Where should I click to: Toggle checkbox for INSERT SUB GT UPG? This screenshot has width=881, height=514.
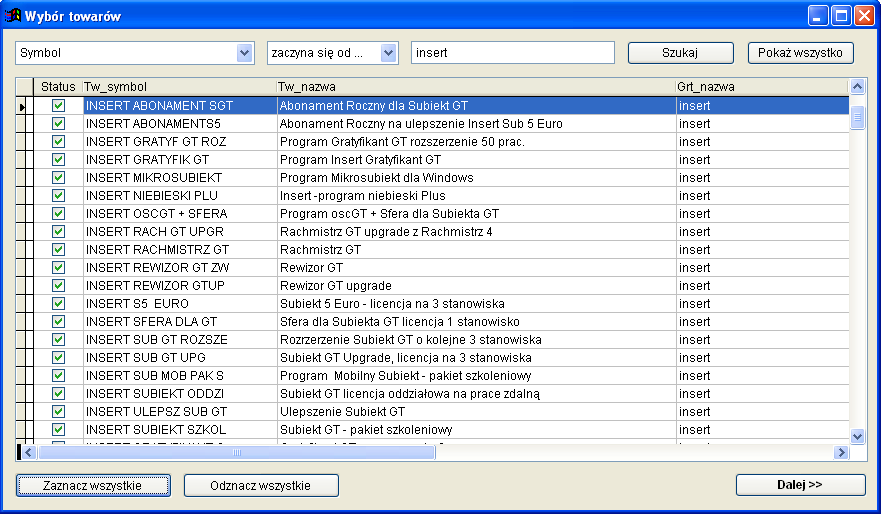tap(58, 357)
